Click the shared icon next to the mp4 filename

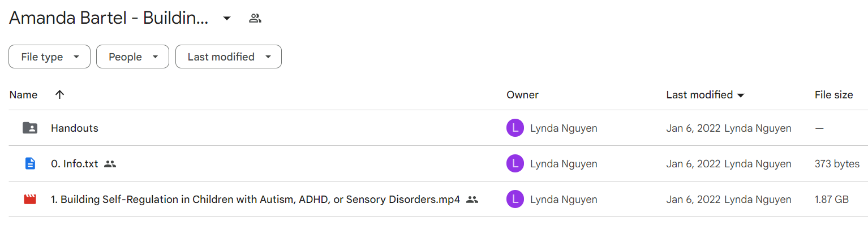pos(472,200)
